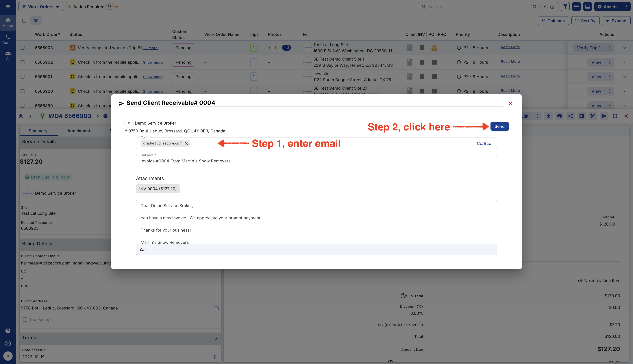Viewport: 633px width, 364px height.
Task: Share via the share icon
Action: (x=570, y=116)
